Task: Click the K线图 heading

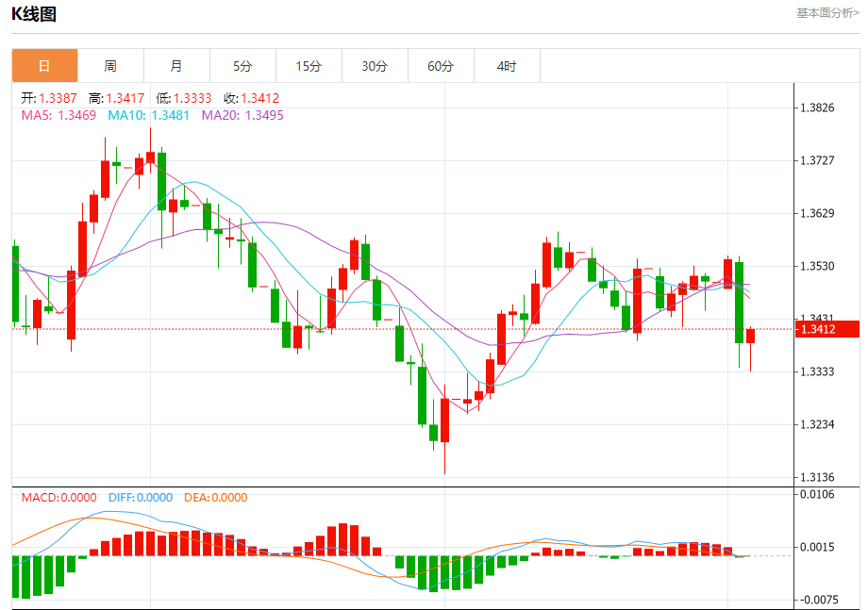Action: (x=34, y=14)
